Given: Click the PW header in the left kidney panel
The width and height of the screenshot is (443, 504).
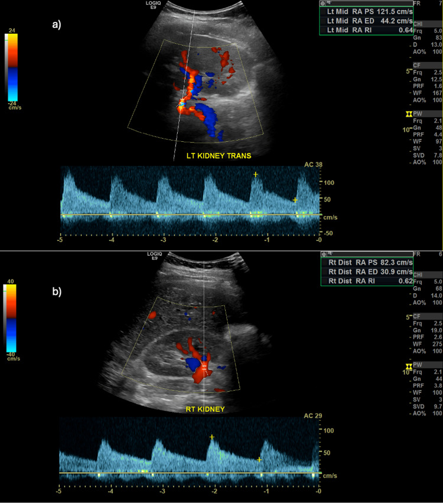Looking at the screenshot, I should click(x=427, y=114).
